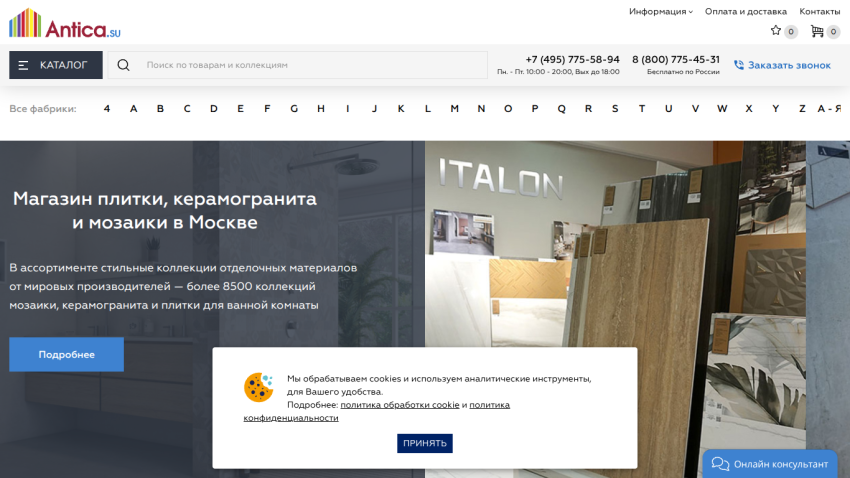Click the phone icon beside Заказать звонок
The height and width of the screenshot is (478, 850).
[x=738, y=65]
